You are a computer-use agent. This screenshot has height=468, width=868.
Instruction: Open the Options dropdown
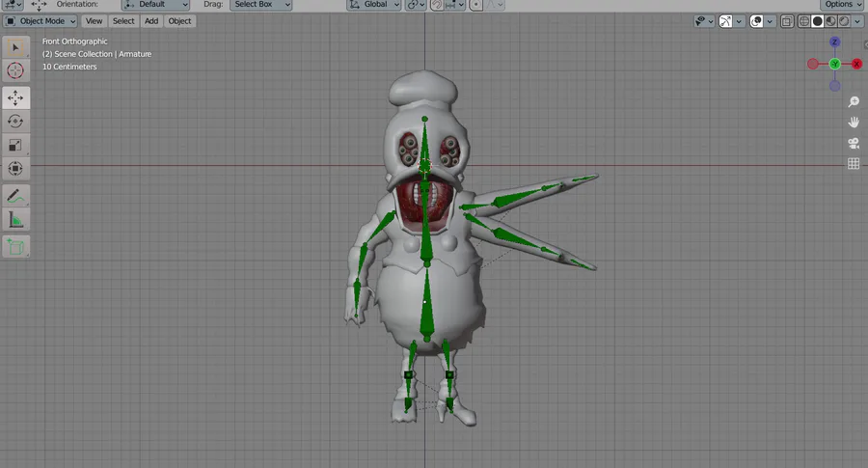(843, 5)
